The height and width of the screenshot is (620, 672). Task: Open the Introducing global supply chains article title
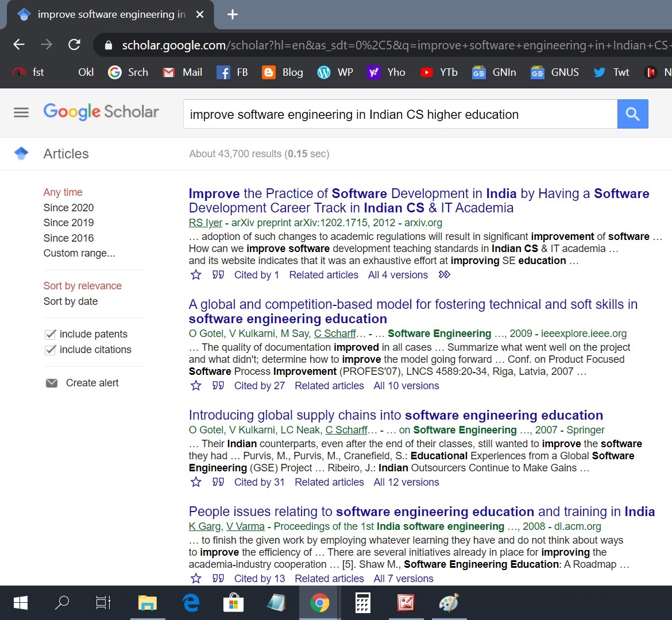click(x=396, y=415)
